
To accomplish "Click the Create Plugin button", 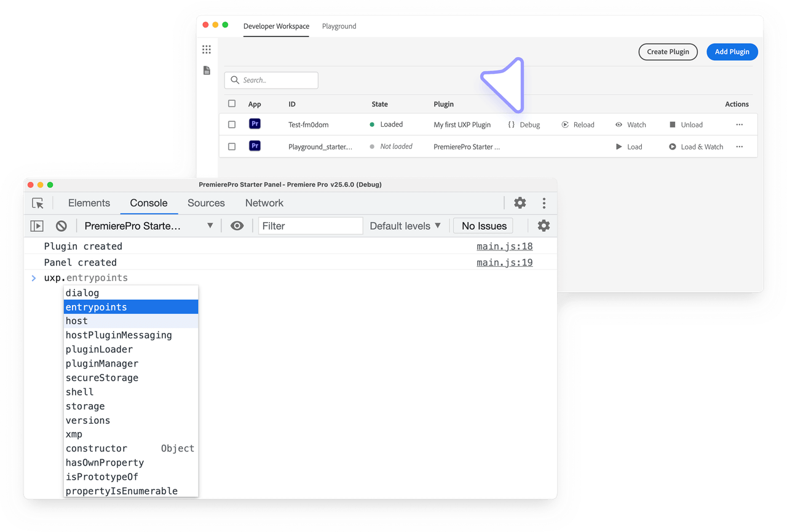I will coord(668,52).
